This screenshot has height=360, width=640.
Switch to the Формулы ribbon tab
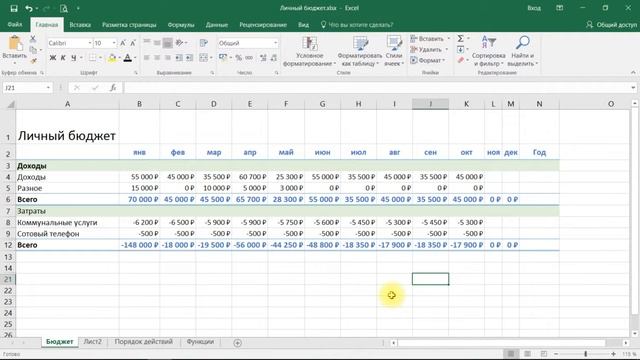pos(181,24)
